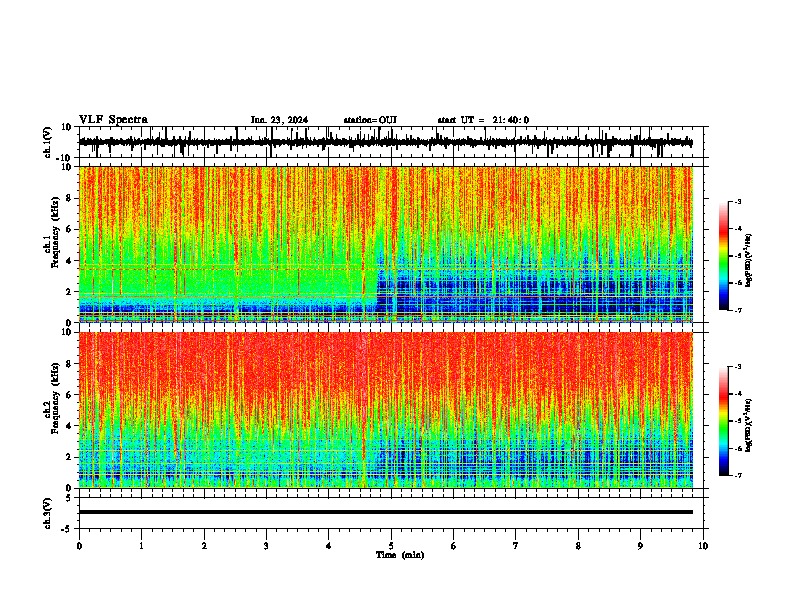Click the ch.2 spectrogram color scale bar
Image resolution: width=792 pixels, height=612 pixels.
click(723, 421)
